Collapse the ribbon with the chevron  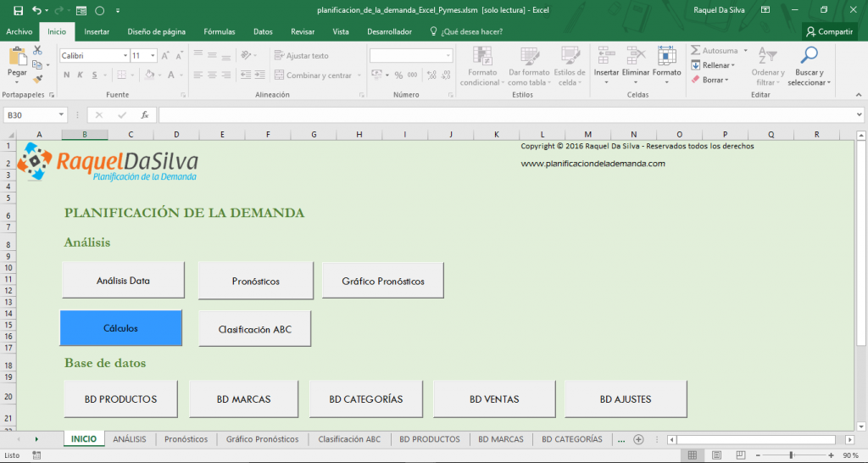pos(859,95)
